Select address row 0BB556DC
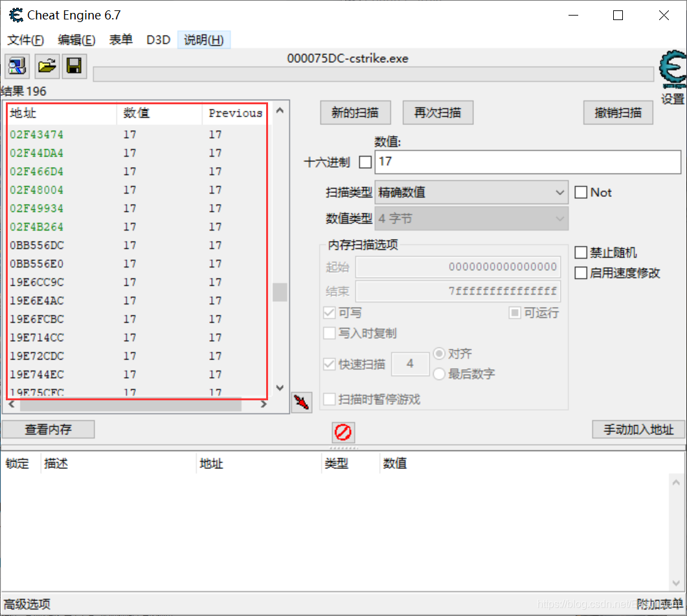Viewport: 687px width, 616px height. (x=137, y=245)
